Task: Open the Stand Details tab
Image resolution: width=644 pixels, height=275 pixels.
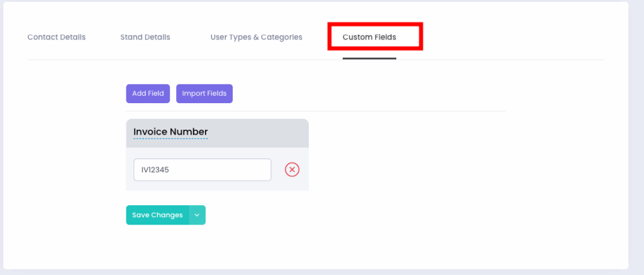Action: (145, 37)
